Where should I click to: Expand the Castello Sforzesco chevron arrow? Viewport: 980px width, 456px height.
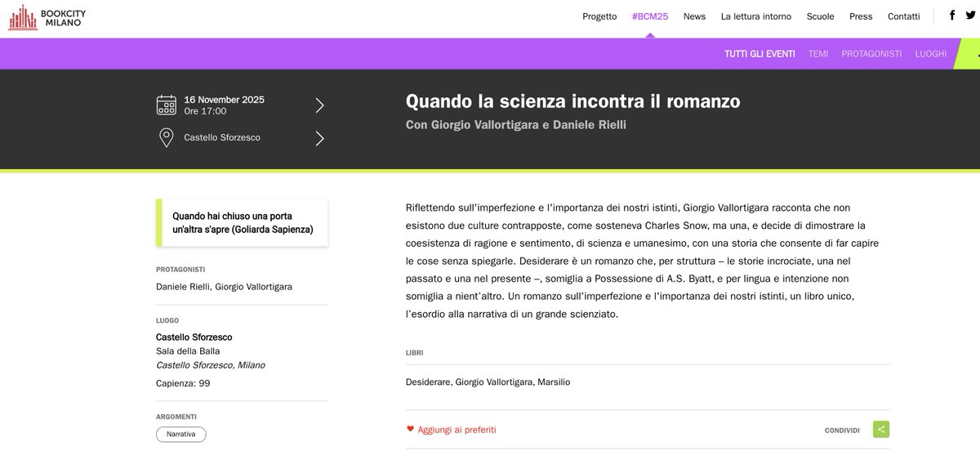tap(319, 138)
